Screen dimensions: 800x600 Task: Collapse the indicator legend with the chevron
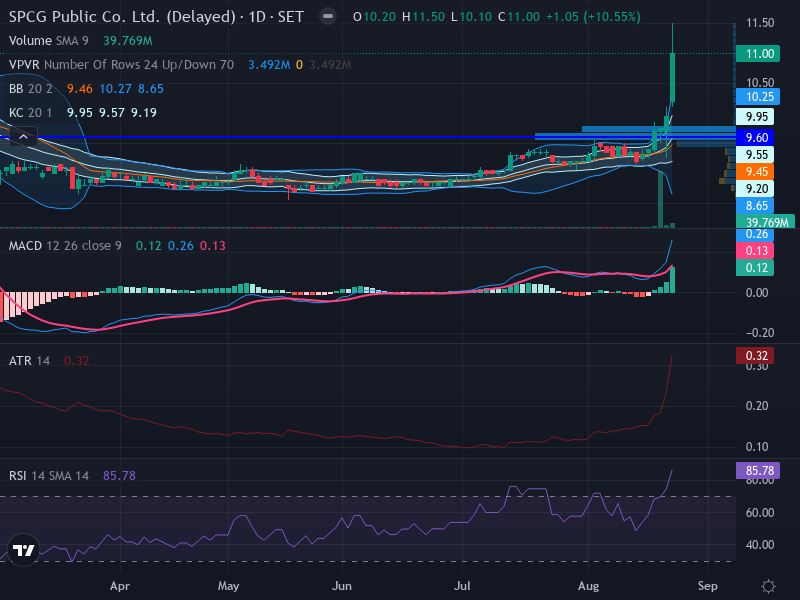click(x=23, y=137)
